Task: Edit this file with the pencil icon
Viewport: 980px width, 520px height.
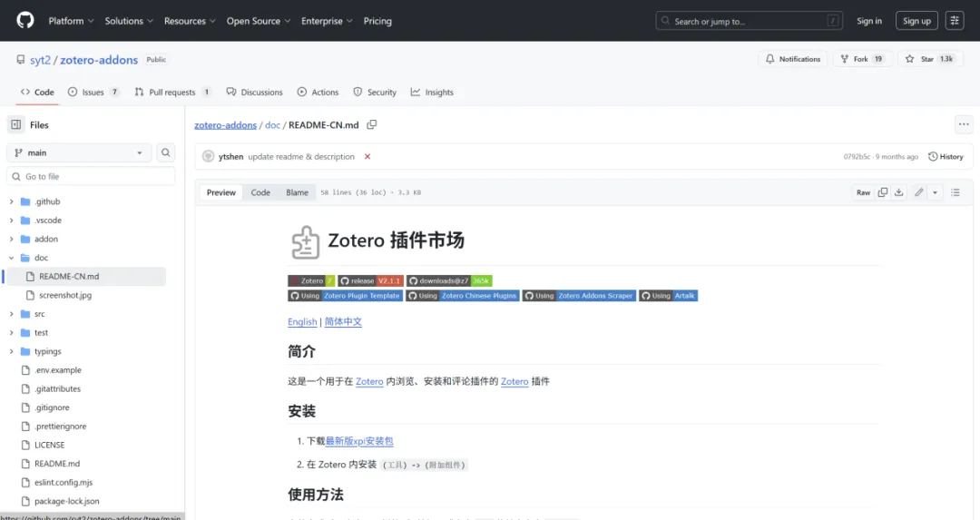Action: click(x=918, y=192)
